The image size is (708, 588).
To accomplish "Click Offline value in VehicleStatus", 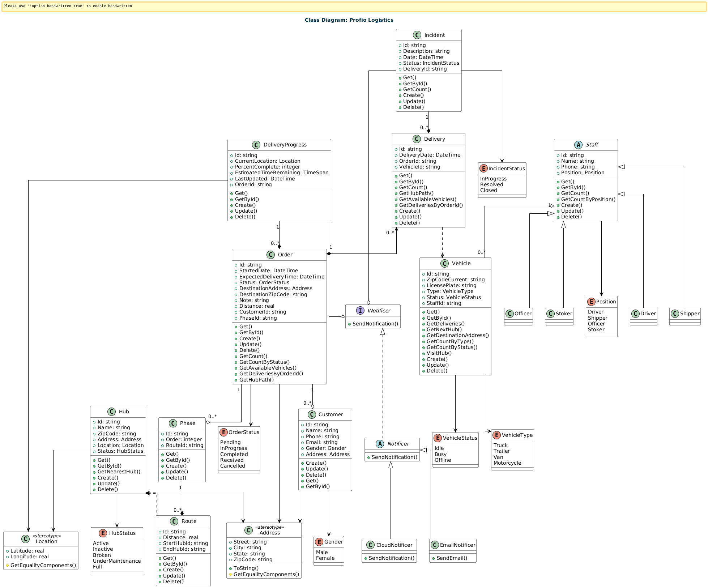I will (443, 460).
